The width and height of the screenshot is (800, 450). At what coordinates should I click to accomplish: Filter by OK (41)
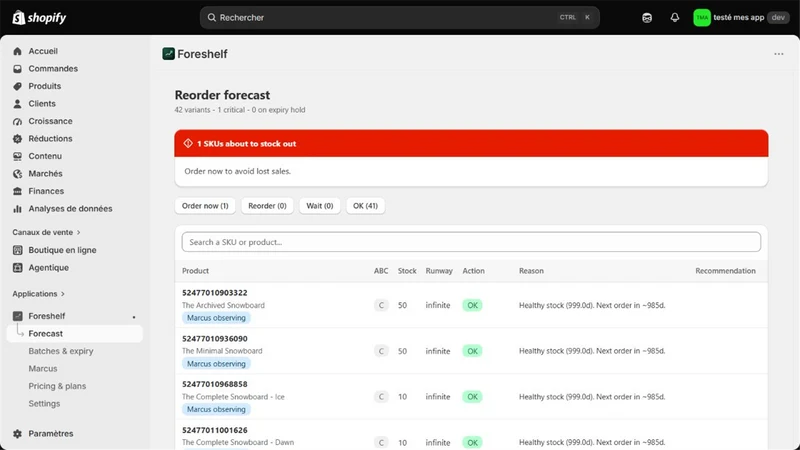(x=365, y=206)
